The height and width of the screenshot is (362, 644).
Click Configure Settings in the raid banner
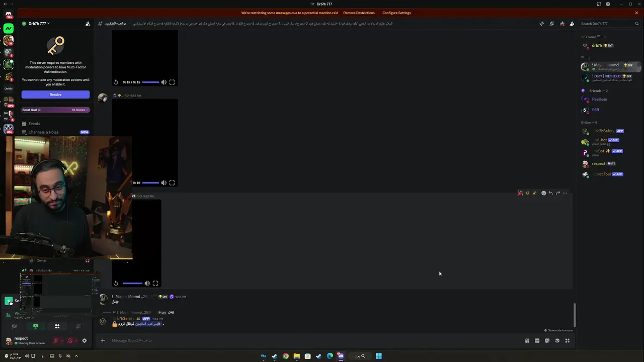tap(396, 13)
